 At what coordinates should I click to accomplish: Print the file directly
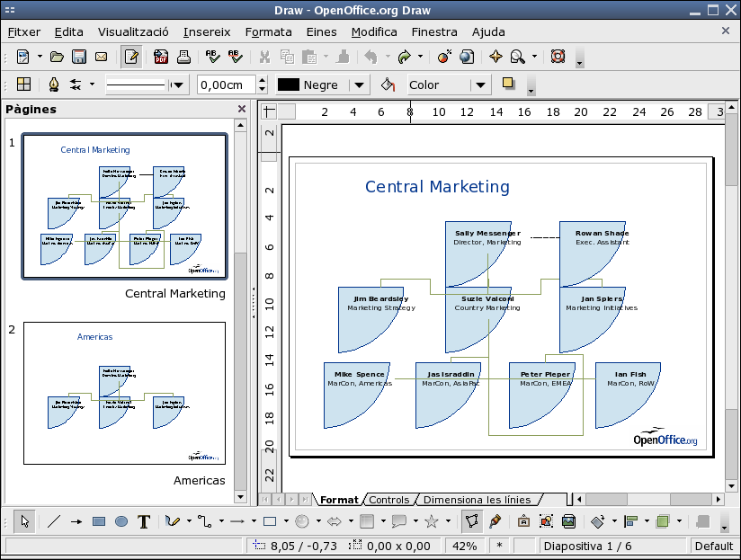tap(183, 58)
